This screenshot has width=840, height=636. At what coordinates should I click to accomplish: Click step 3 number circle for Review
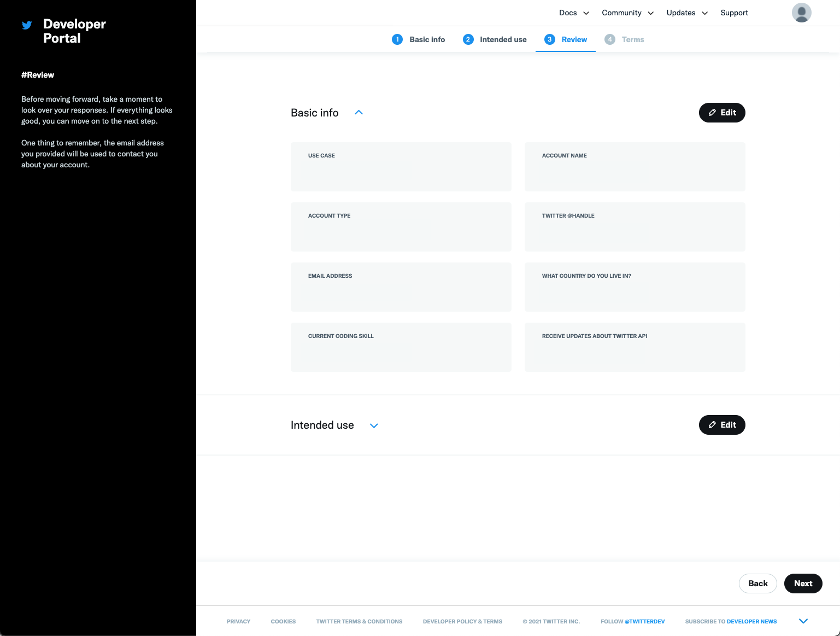click(550, 39)
